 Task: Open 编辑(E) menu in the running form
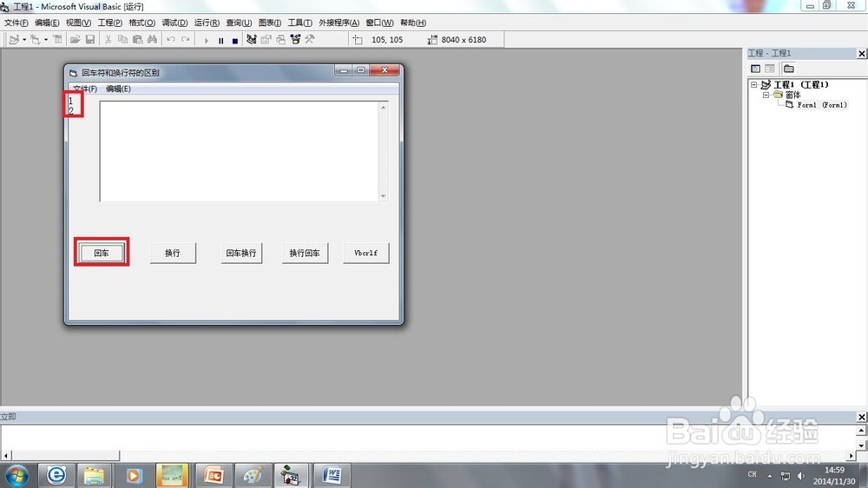coord(118,89)
